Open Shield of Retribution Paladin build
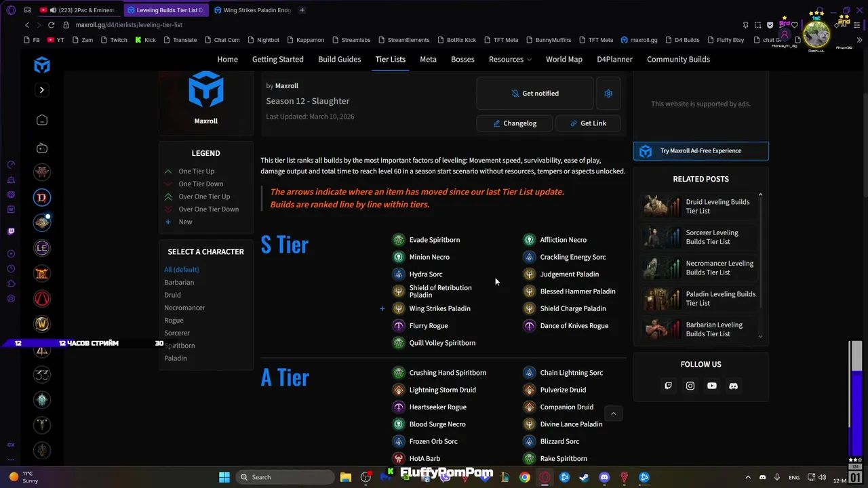Viewport: 868px width, 488px height. [x=440, y=291]
